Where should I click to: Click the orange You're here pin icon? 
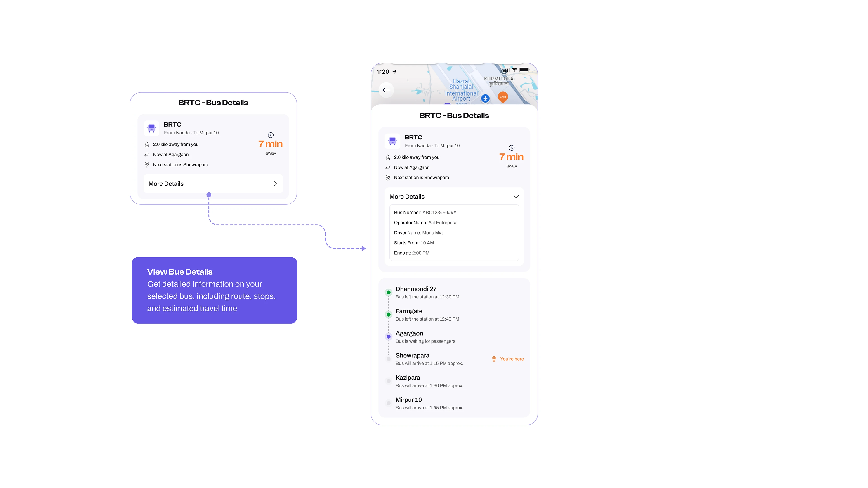pos(494,359)
